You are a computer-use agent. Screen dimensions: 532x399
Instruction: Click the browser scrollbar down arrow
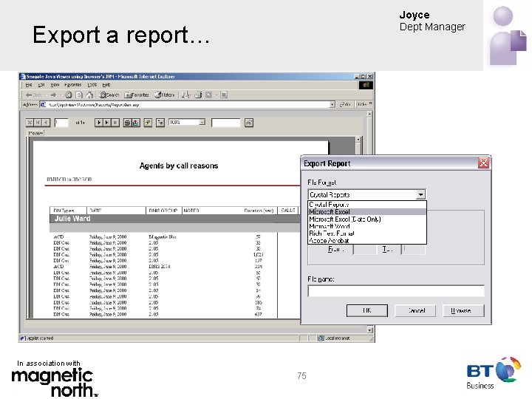click(369, 330)
